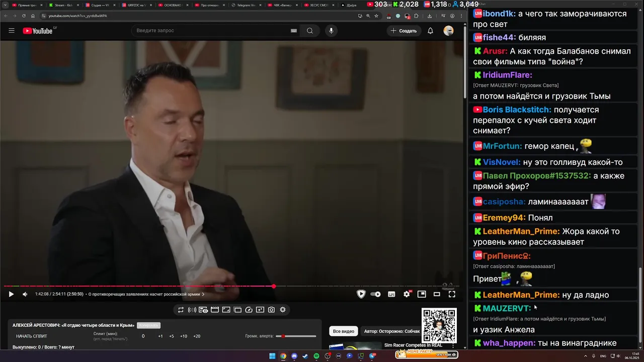Select 'Автор: Осторожно: Собчак' chip
The image size is (644, 362).
click(392, 331)
